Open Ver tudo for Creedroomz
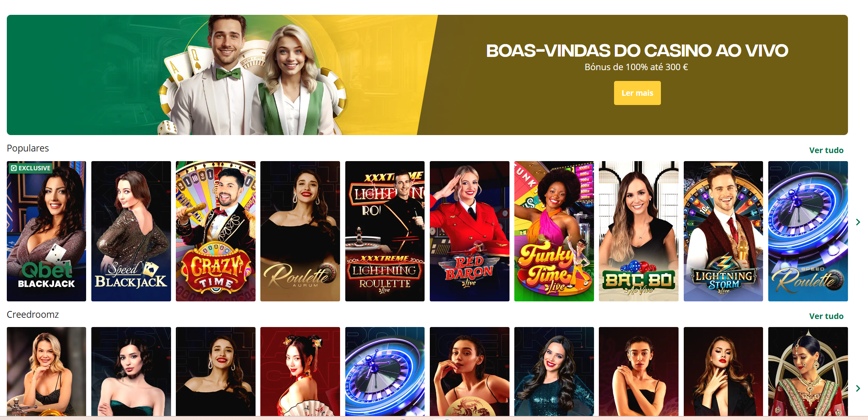The height and width of the screenshot is (420, 868). (x=826, y=316)
